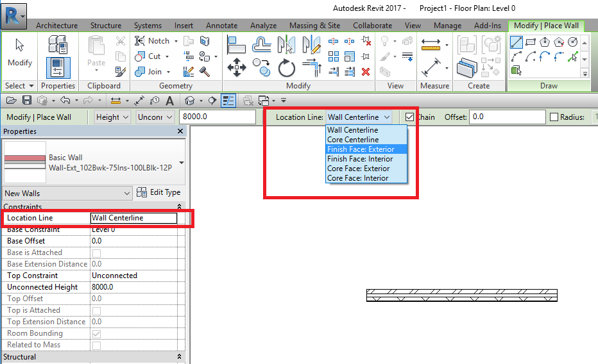Open the New Walls filter dropdown
Screen dimensions: 598x364
(x=67, y=194)
